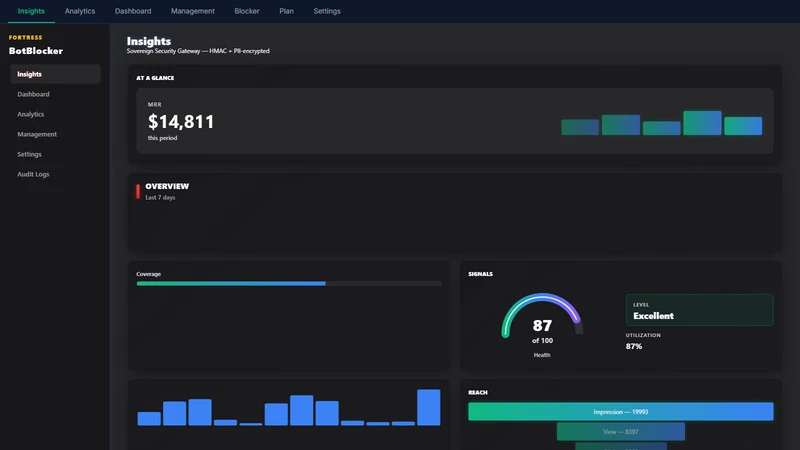Select the Impression 19993 funnel bar
This screenshot has height=450, width=800.
(x=620, y=412)
